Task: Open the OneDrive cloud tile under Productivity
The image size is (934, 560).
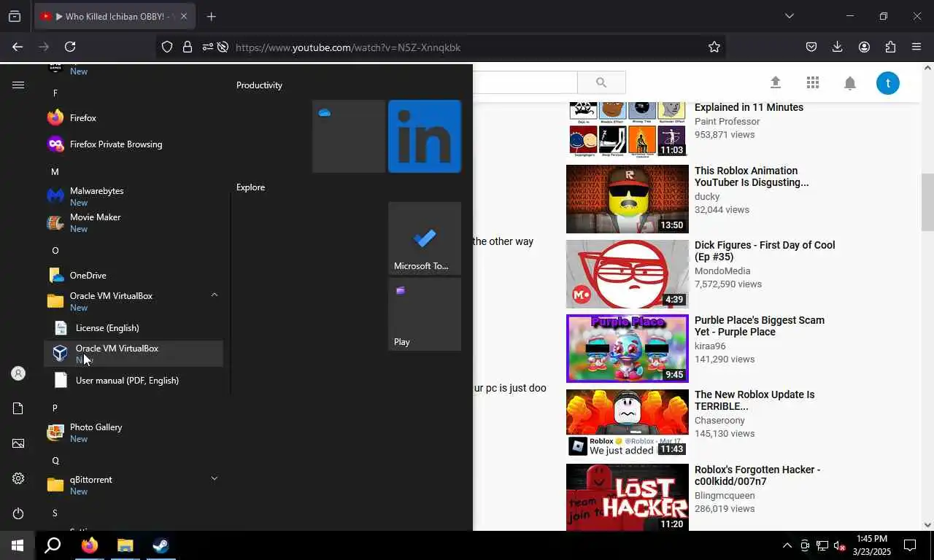Action: coord(349,136)
